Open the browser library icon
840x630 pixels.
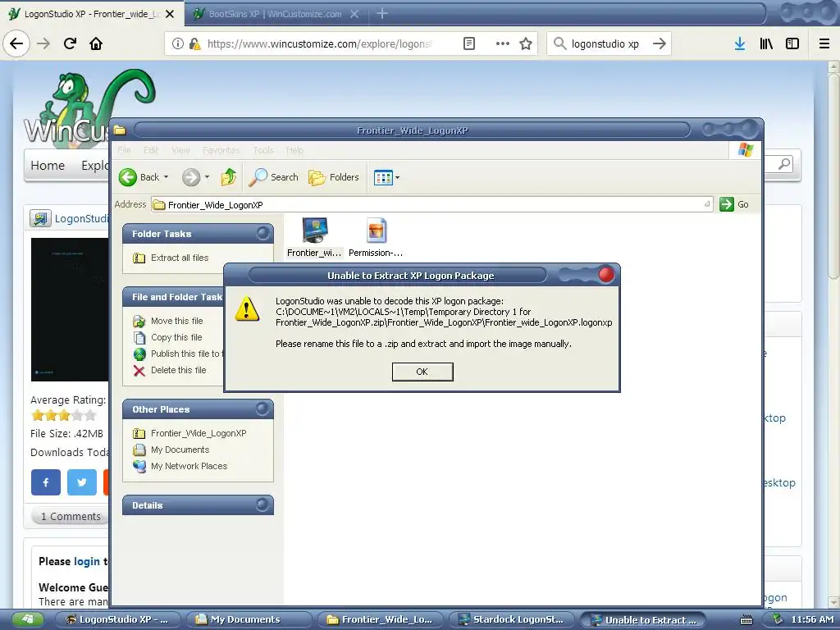point(766,43)
